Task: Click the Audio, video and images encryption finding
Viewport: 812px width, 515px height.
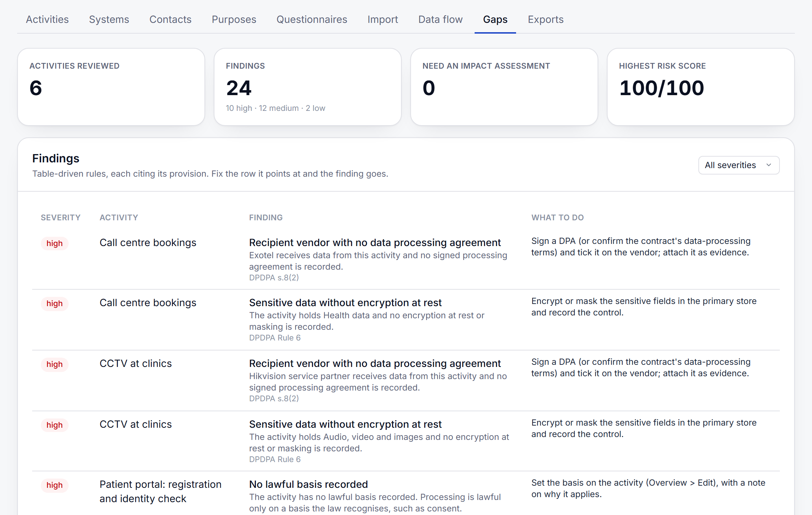Action: [345, 424]
